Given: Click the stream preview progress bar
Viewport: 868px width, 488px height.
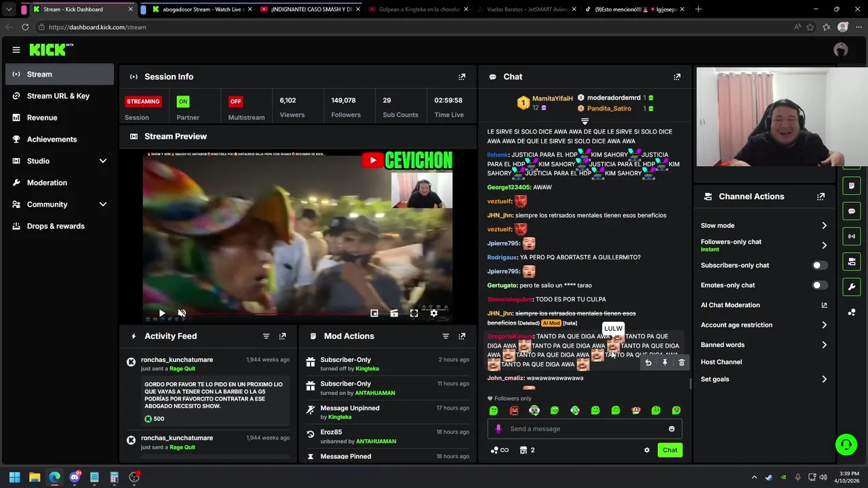Looking at the screenshot, I should click(x=297, y=314).
